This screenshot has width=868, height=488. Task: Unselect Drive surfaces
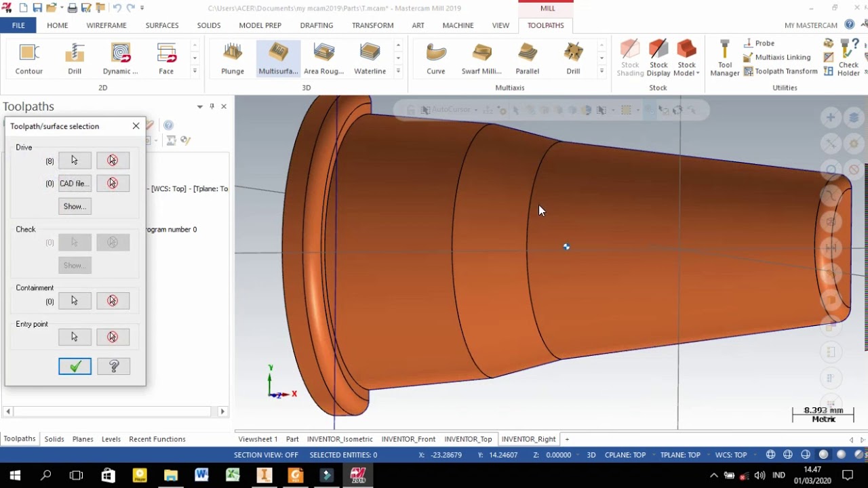113,160
